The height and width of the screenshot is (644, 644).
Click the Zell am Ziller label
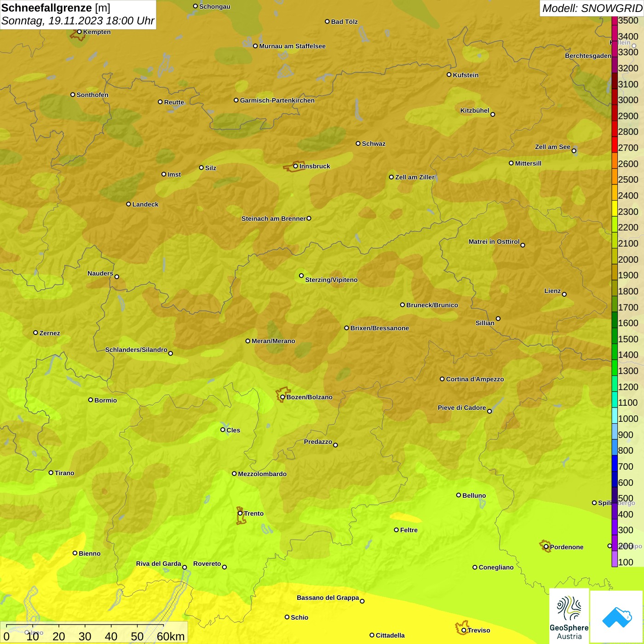(415, 177)
